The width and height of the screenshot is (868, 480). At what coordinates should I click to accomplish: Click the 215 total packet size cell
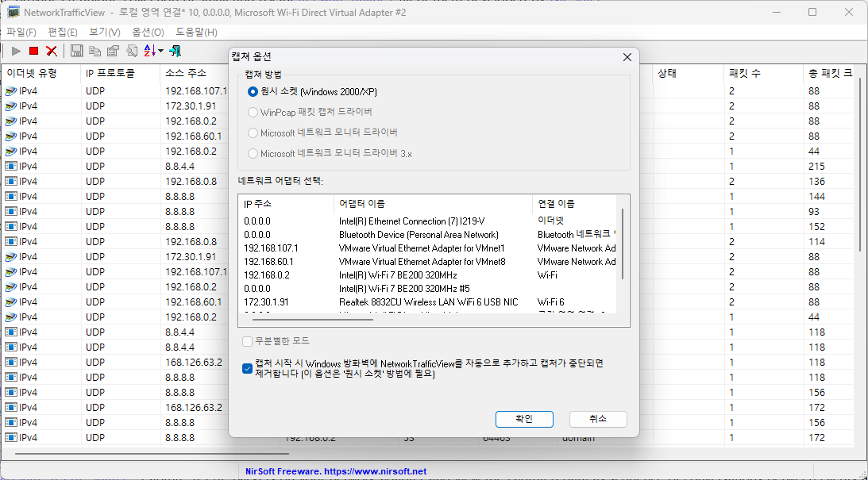pyautogui.click(x=816, y=166)
